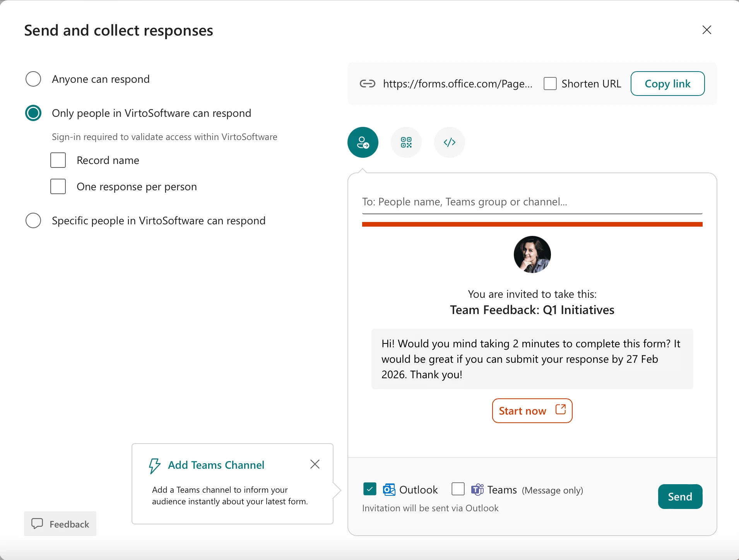Click the external link icon in Start now
739x560 pixels.
(x=561, y=409)
